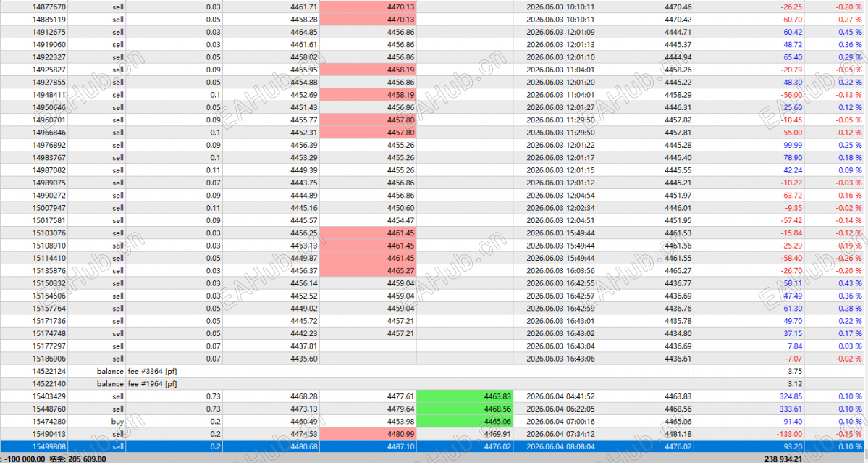
Task: Click close price 4434.80
Action: point(678,333)
